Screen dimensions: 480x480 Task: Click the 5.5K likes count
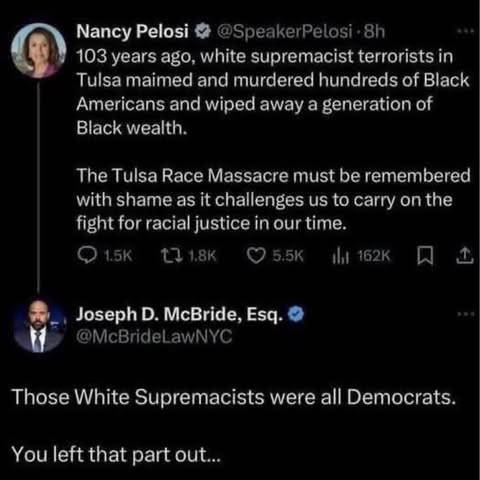coord(288,256)
